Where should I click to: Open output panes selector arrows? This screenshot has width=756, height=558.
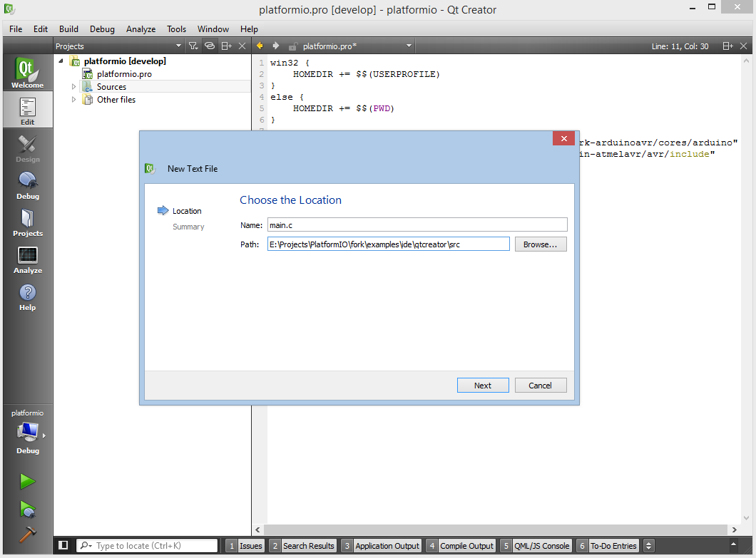648,545
